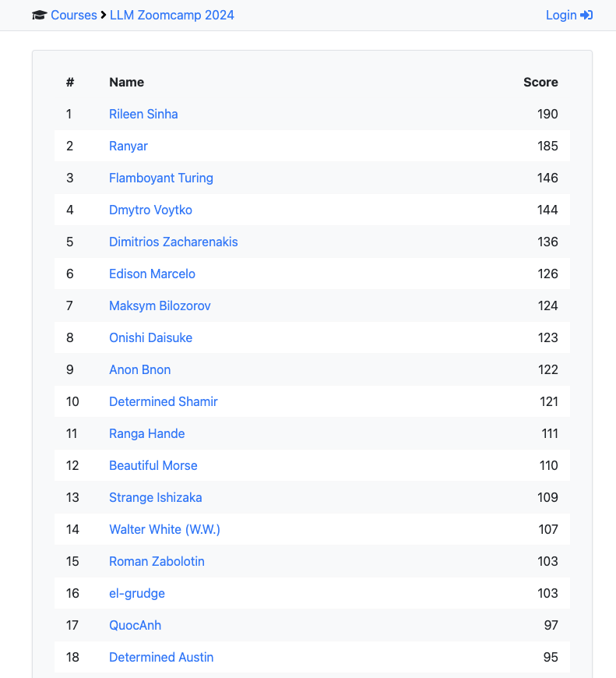This screenshot has width=616, height=678.
Task: Click the Flamboyant Turing link
Action: tap(160, 178)
